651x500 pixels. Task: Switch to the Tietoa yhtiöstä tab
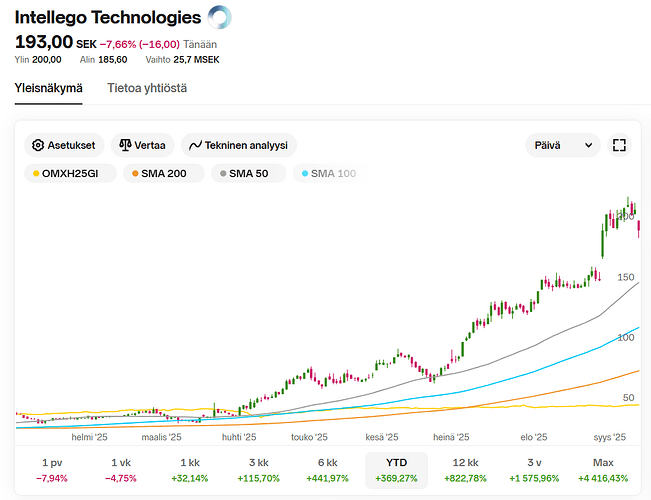click(147, 88)
